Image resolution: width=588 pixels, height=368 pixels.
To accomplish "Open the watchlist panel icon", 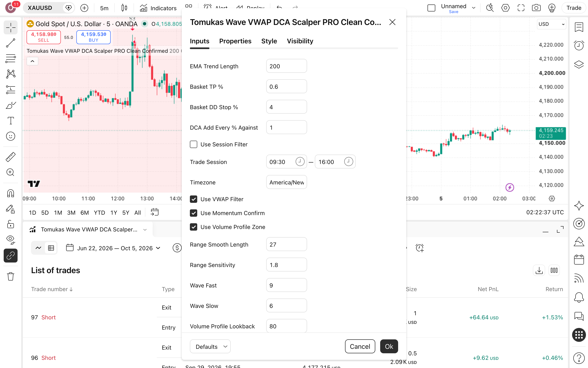I will pyautogui.click(x=579, y=27).
